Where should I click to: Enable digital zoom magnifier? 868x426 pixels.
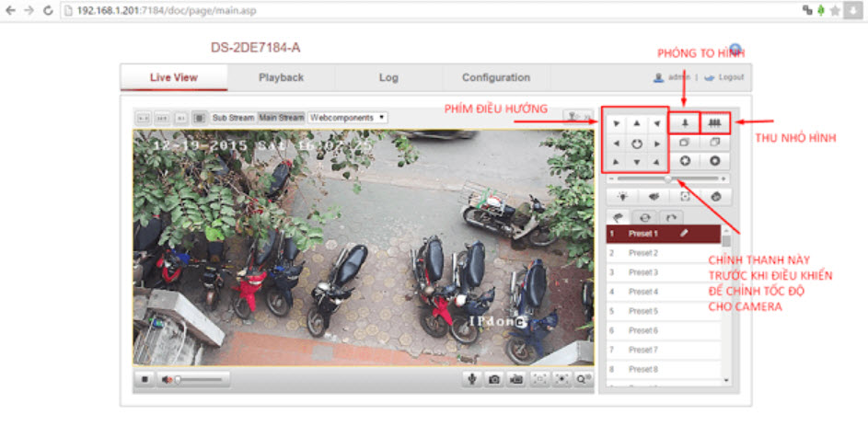(584, 379)
